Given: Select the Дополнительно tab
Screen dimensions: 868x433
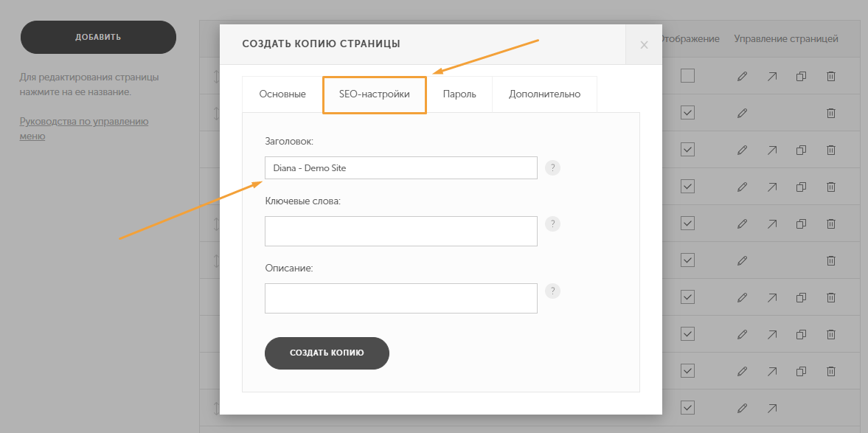Looking at the screenshot, I should [545, 94].
